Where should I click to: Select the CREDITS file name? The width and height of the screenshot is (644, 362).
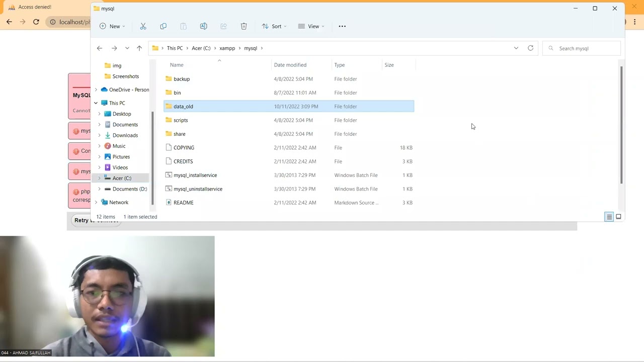(x=183, y=161)
